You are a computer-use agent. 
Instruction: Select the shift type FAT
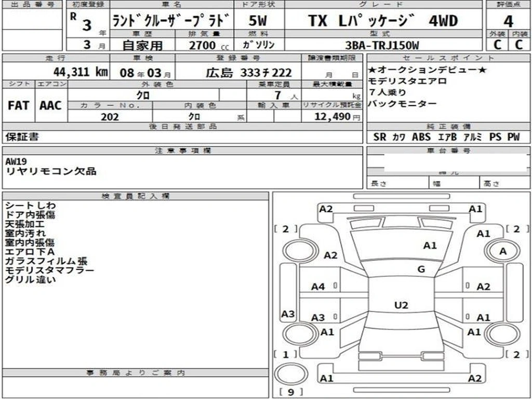click(x=18, y=105)
